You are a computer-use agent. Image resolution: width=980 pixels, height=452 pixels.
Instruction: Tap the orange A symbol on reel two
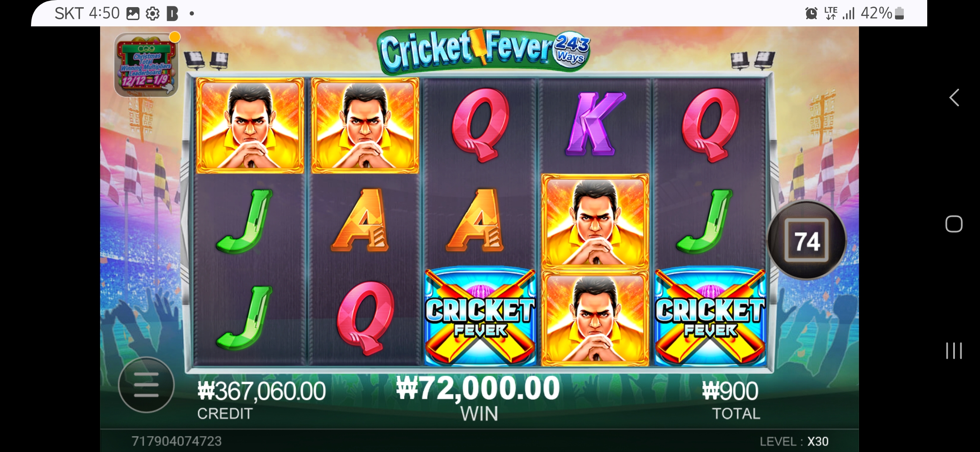click(360, 221)
